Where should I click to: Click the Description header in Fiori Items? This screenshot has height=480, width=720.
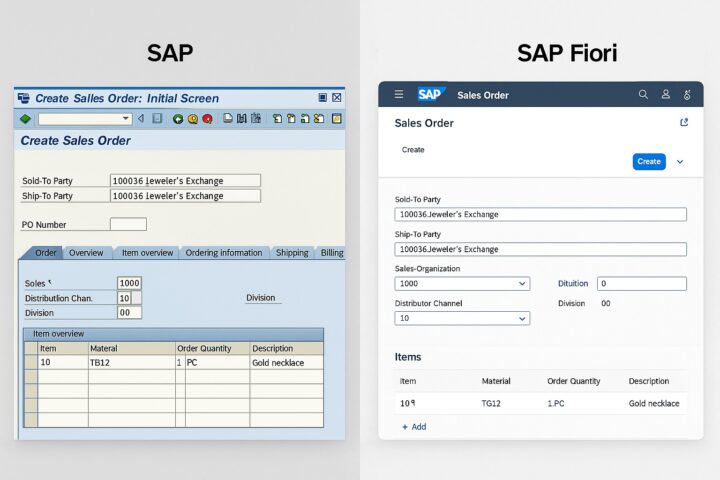(649, 381)
